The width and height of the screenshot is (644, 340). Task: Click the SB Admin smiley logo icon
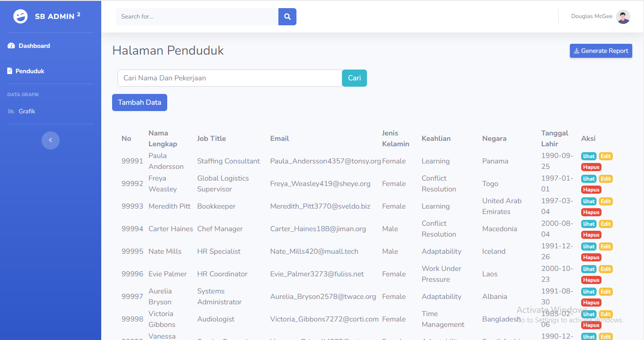click(20, 16)
